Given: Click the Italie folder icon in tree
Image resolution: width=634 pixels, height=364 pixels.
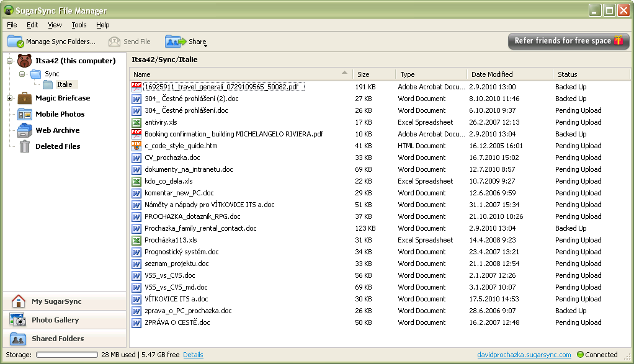Looking at the screenshot, I should click(48, 84).
